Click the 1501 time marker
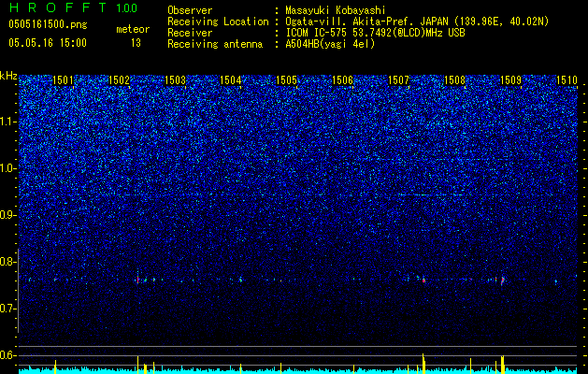Image resolution: width=588 pixels, height=374 pixels. (x=63, y=80)
